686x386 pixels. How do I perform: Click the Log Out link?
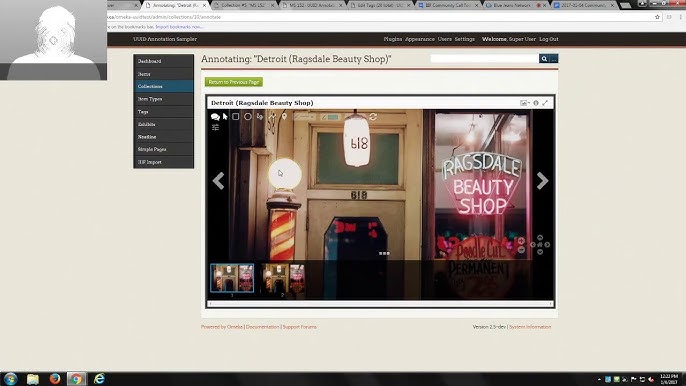(549, 39)
